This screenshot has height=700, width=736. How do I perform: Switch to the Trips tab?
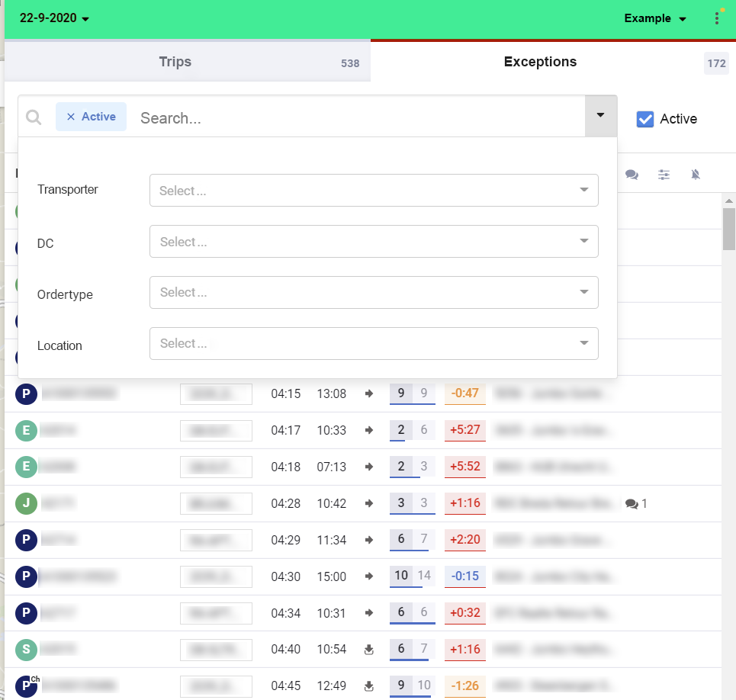point(175,61)
